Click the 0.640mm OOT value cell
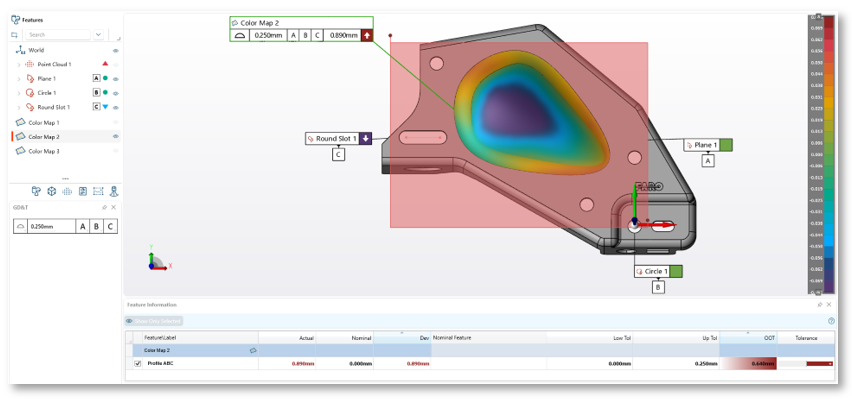This screenshot has height=399, width=852. [x=748, y=364]
